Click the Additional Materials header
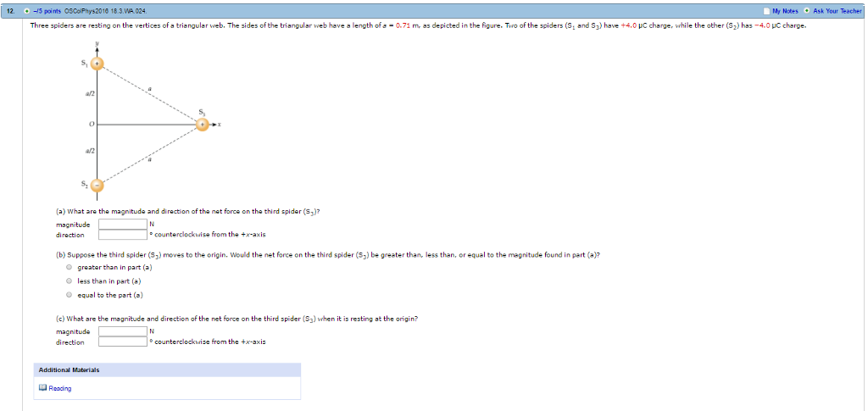 69,369
